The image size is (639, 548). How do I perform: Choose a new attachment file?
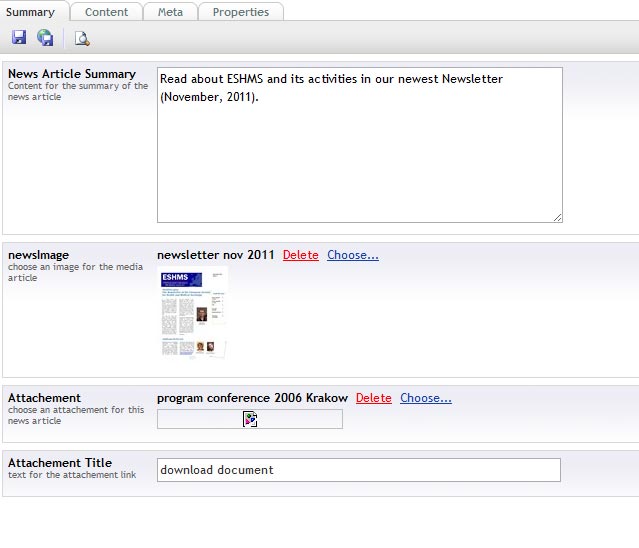click(425, 398)
